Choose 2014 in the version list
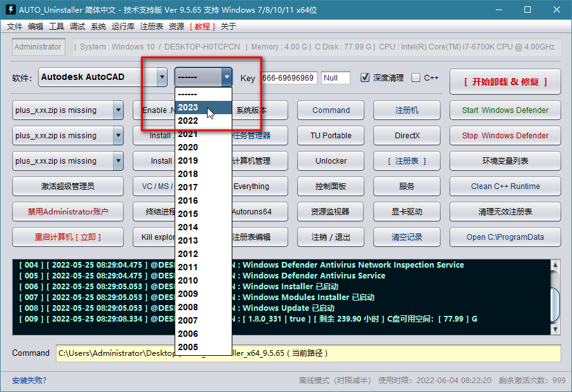The width and height of the screenshot is (572, 392). click(203, 227)
